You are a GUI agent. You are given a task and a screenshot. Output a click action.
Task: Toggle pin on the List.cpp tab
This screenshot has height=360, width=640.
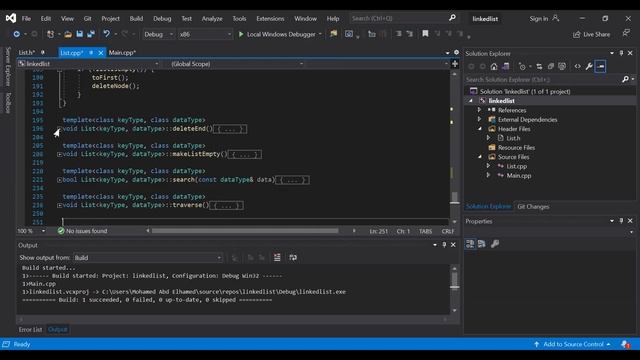click(91, 53)
